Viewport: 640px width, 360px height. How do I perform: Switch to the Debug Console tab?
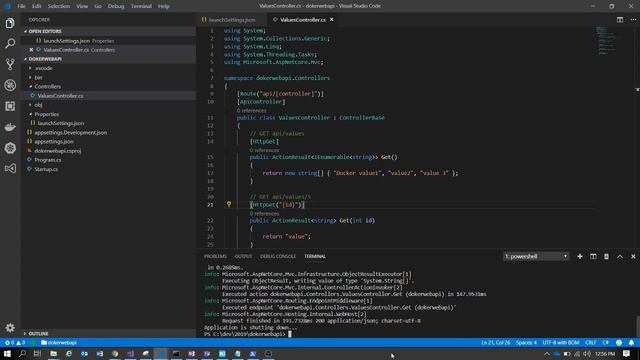click(278, 256)
